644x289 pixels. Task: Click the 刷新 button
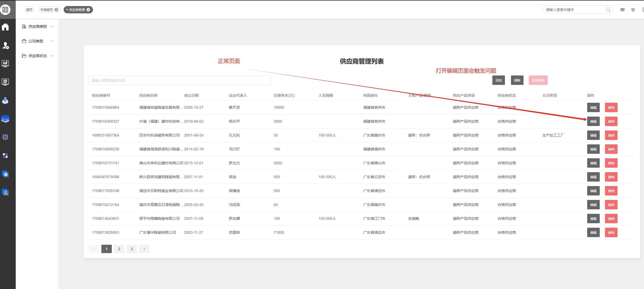[517, 80]
